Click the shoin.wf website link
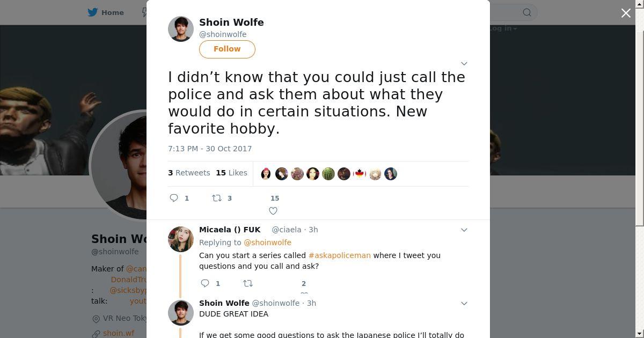 (x=119, y=333)
